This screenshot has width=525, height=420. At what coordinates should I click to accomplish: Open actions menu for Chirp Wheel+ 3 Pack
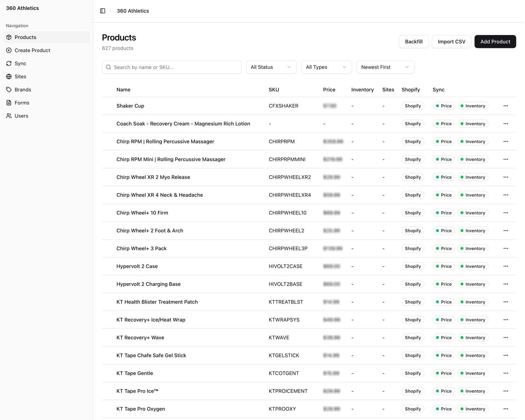506,249
